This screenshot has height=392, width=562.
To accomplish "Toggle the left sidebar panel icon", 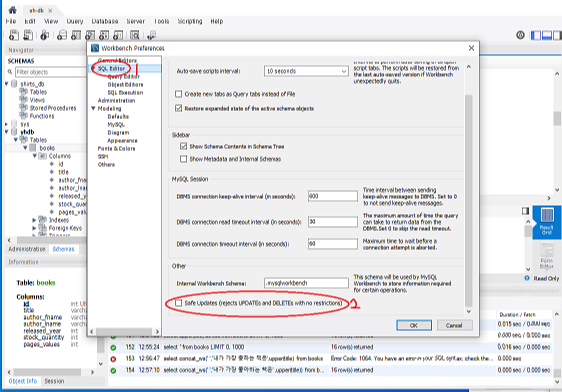I will pyautogui.click(x=536, y=35).
